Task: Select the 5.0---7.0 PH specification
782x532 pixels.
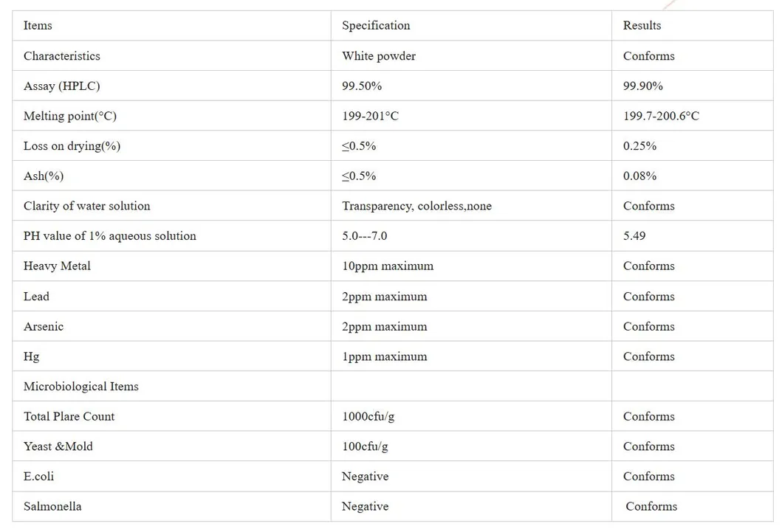Action: pos(364,236)
